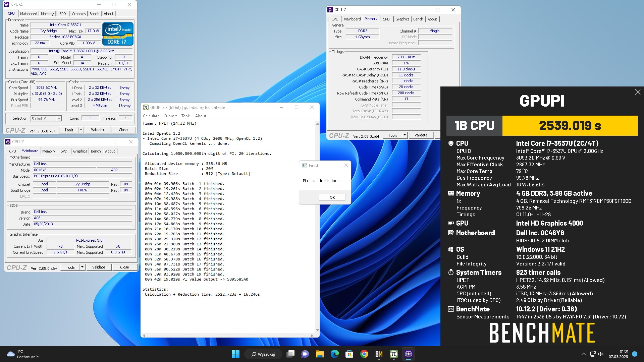
Task: Click Close button in CPU-Z CPU window
Action: click(123, 130)
